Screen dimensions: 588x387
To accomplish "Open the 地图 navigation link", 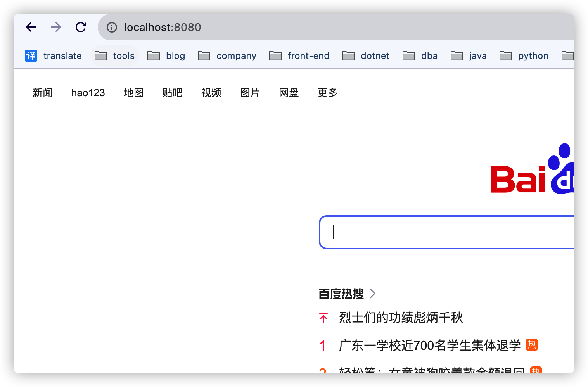I will click(x=133, y=93).
